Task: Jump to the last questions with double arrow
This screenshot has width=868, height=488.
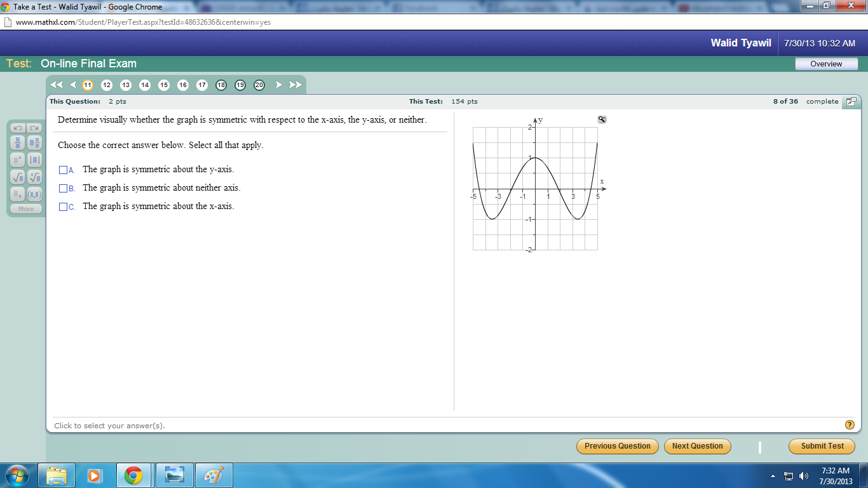Action: click(295, 85)
